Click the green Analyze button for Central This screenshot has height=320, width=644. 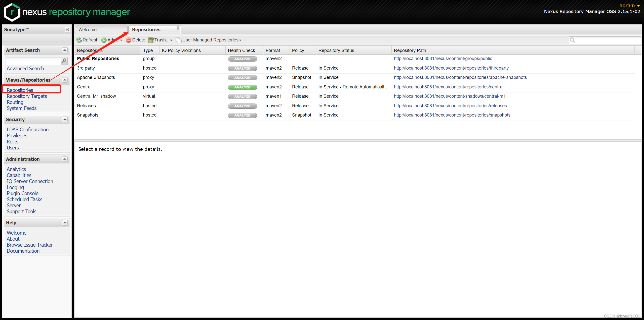click(x=242, y=87)
